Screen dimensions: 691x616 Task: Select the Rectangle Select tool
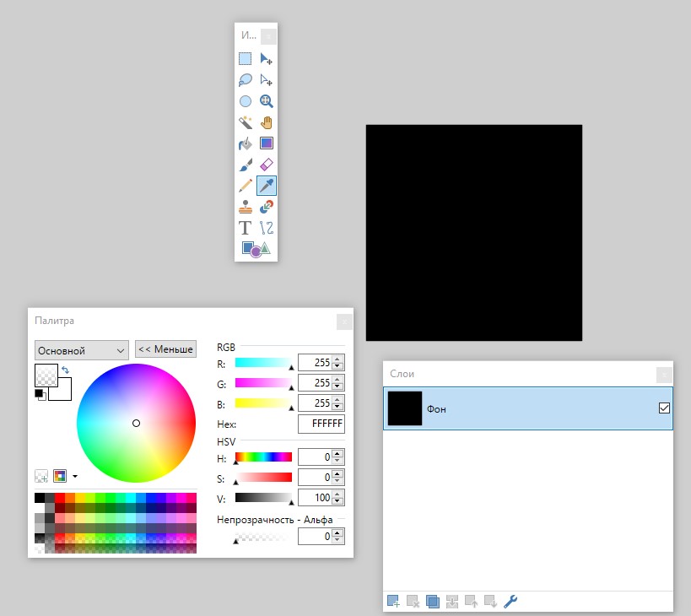[x=245, y=58]
